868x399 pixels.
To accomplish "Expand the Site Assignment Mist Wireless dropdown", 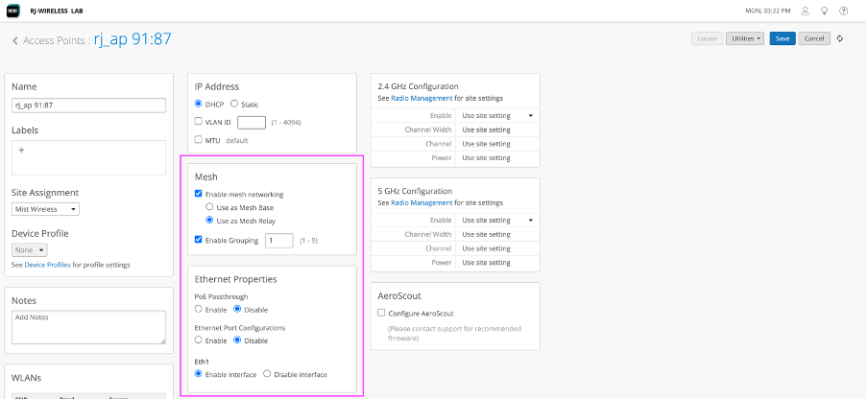I will (x=45, y=209).
